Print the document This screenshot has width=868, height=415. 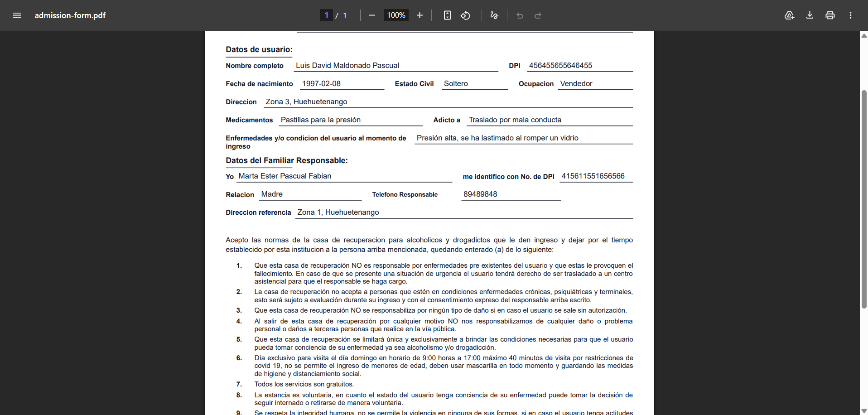pyautogui.click(x=830, y=15)
